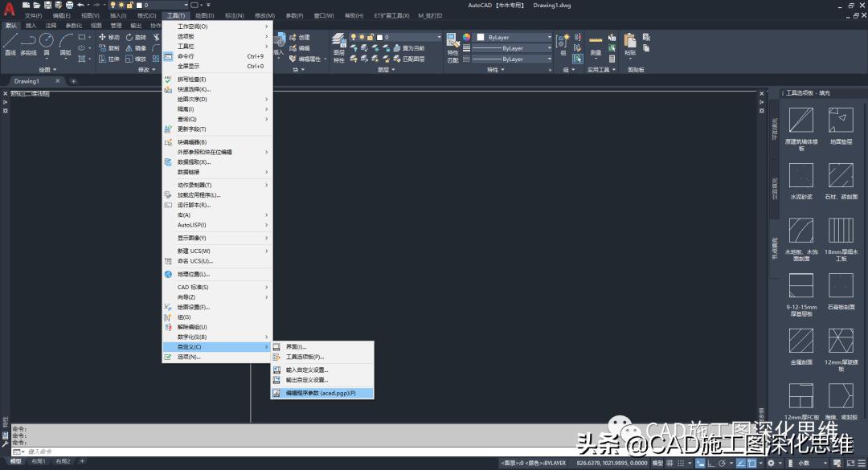
Task: Select the 直线 line tool
Action: click(10, 43)
